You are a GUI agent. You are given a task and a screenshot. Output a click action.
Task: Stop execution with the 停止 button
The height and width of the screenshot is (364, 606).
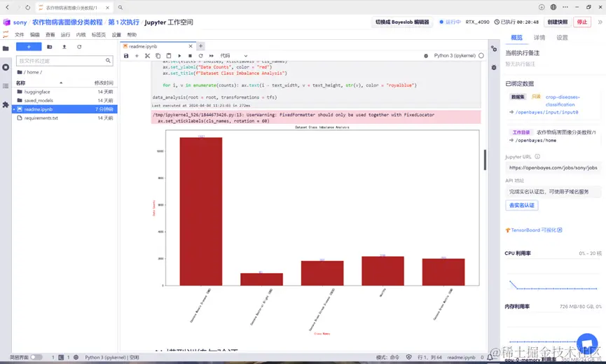pyautogui.click(x=582, y=22)
